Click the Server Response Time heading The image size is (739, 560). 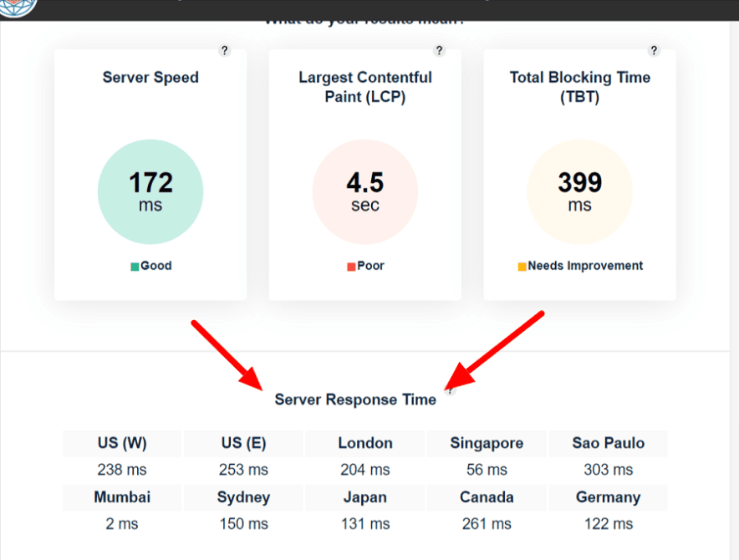(x=355, y=400)
